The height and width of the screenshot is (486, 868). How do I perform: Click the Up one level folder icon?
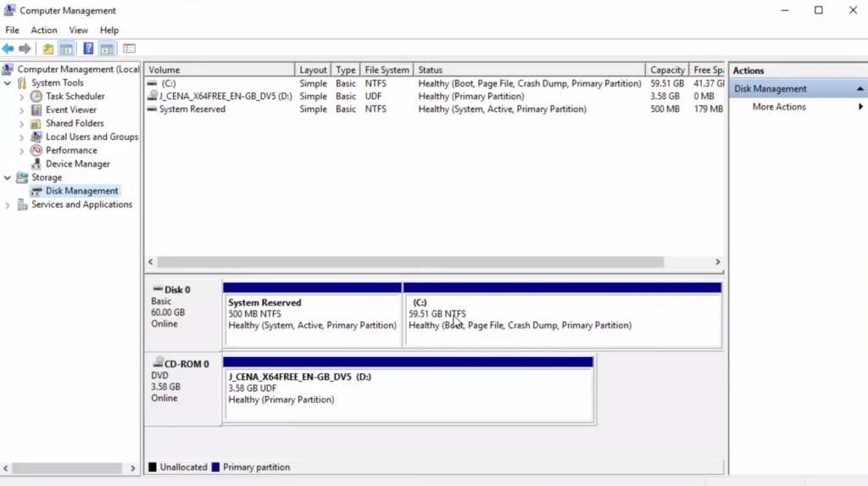click(x=48, y=48)
